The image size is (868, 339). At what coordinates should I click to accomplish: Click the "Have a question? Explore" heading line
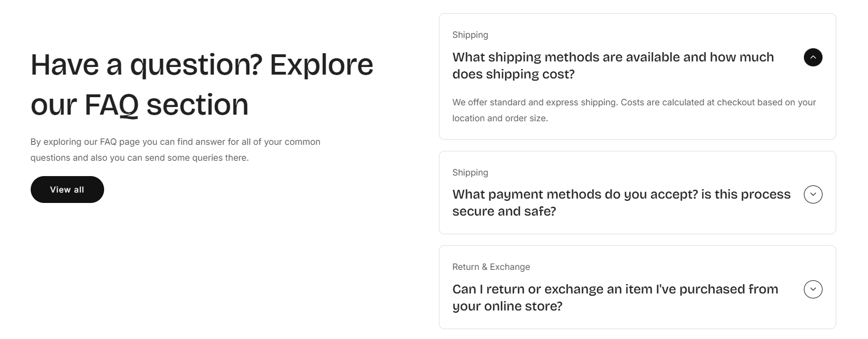pyautogui.click(x=202, y=65)
